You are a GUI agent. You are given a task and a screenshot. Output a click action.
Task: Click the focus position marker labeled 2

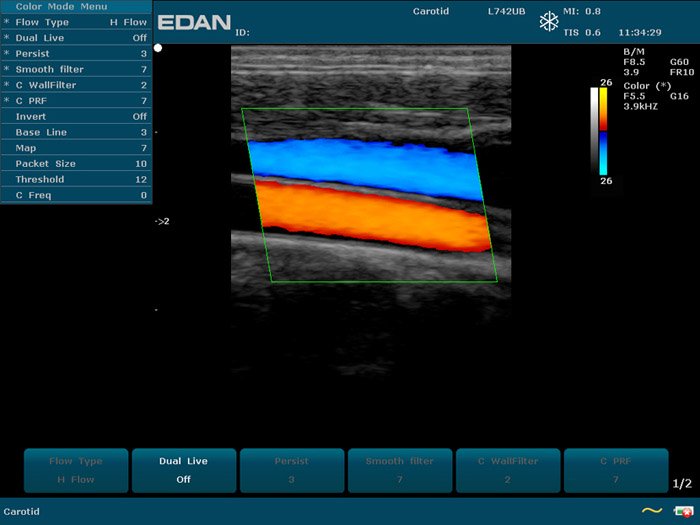point(162,221)
